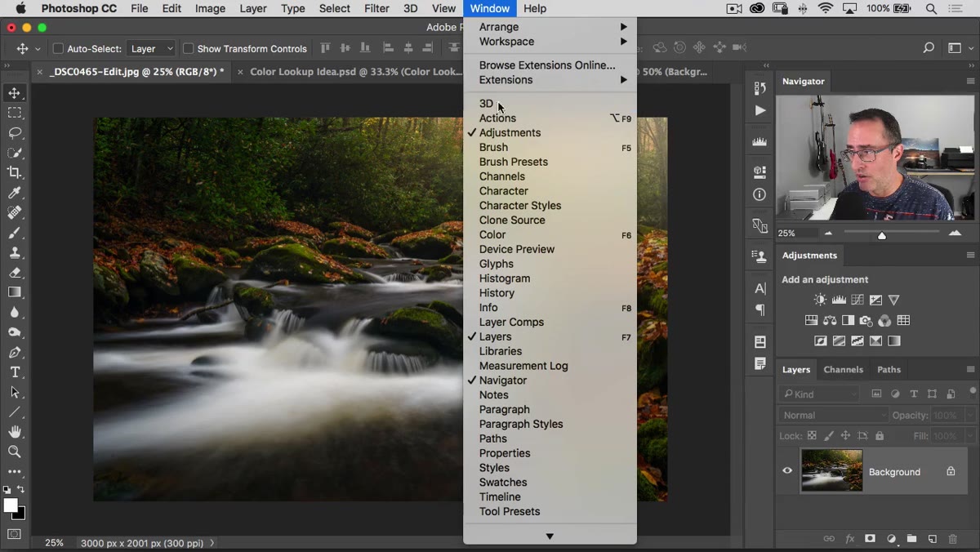Switch to the Paths tab

click(889, 370)
